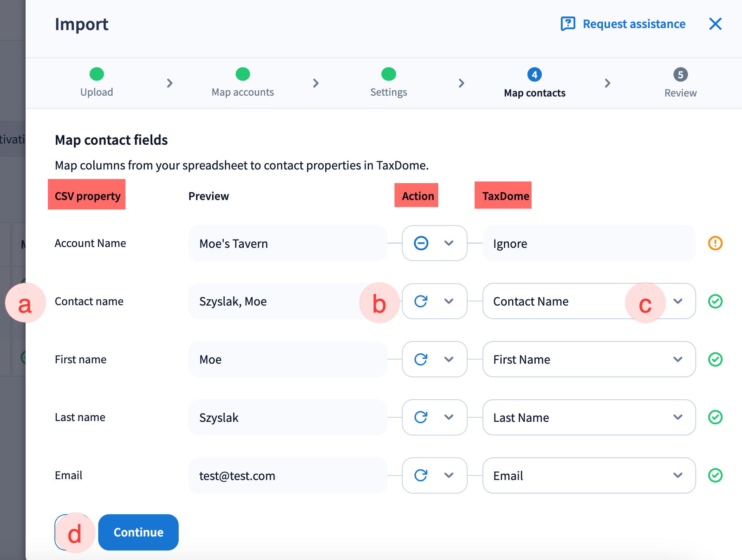Click the Request assistance chat icon
This screenshot has height=560, width=742.
[568, 24]
